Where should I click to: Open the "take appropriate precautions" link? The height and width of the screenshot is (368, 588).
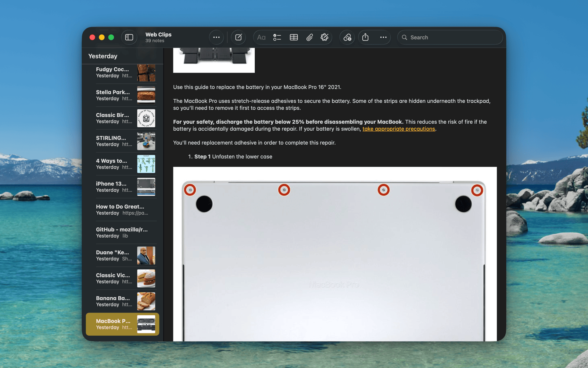tap(399, 129)
